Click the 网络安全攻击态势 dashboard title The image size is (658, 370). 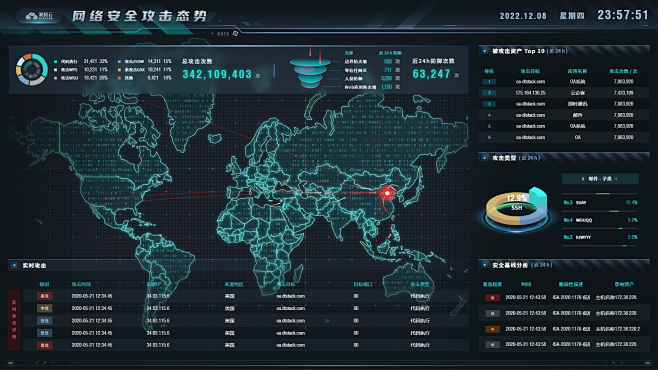click(x=139, y=16)
